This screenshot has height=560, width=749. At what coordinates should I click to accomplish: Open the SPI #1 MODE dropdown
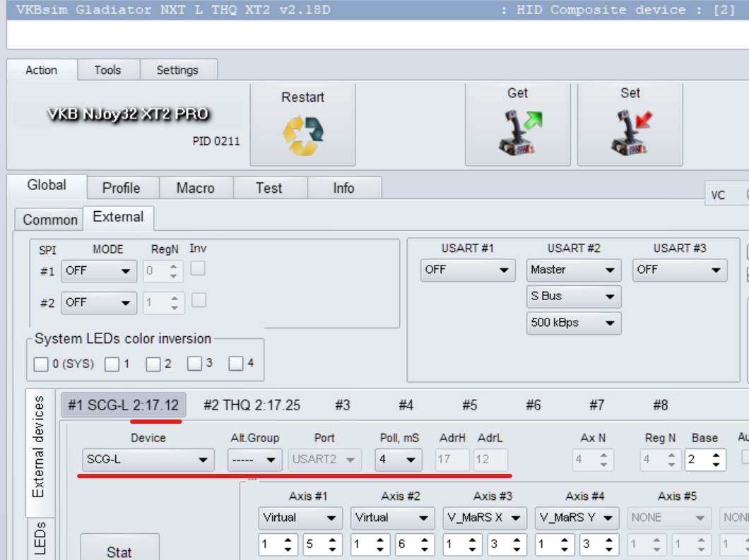pyautogui.click(x=99, y=271)
